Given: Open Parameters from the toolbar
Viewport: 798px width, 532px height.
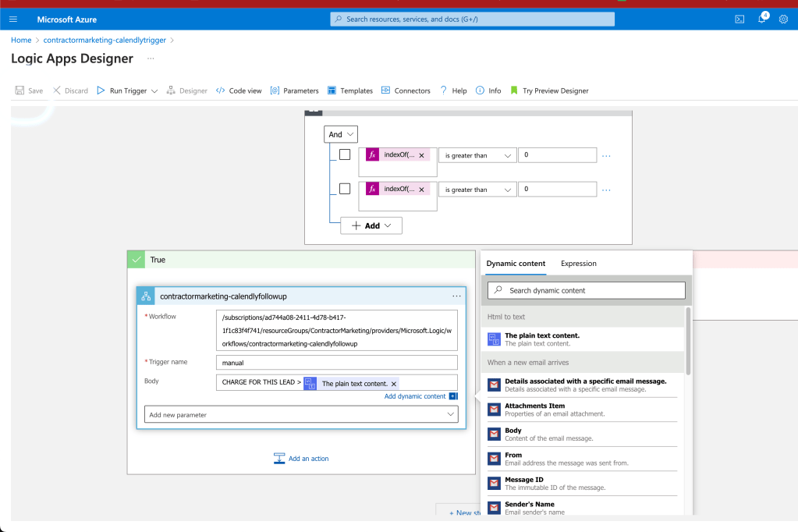Looking at the screenshot, I should point(294,90).
